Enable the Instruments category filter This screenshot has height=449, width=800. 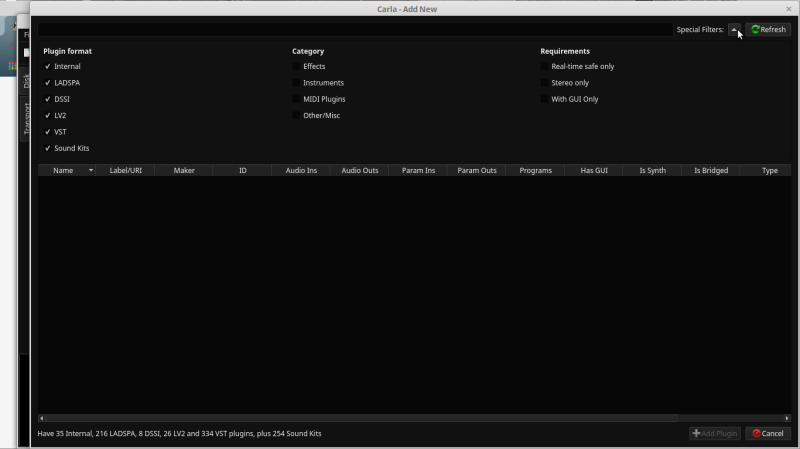(x=318, y=83)
